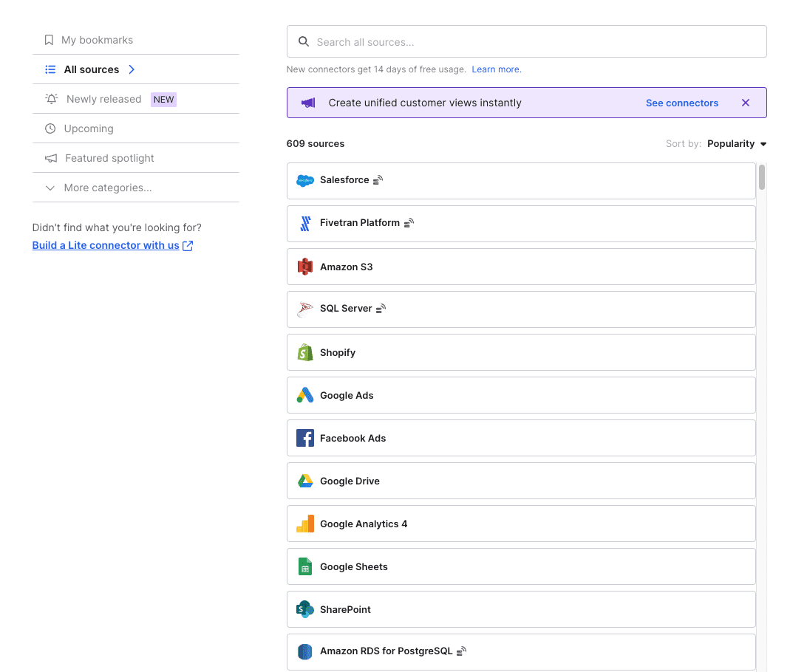This screenshot has height=672, width=807.
Task: Click the list icon next to All sources
Action: tap(50, 69)
